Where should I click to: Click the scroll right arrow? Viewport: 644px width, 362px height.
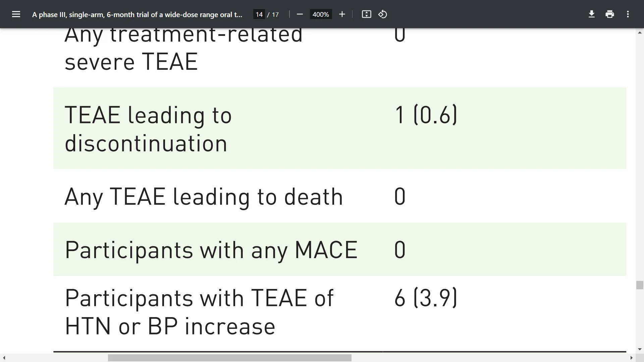tap(632, 358)
